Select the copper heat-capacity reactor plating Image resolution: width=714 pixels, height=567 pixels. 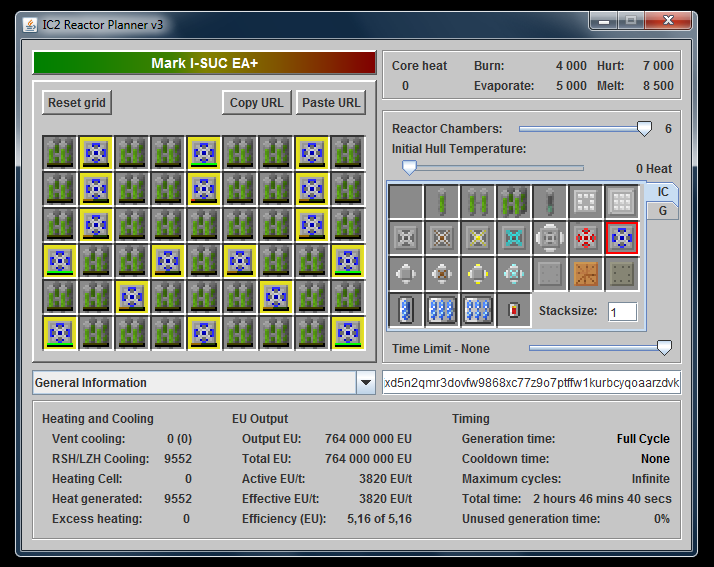point(585,275)
